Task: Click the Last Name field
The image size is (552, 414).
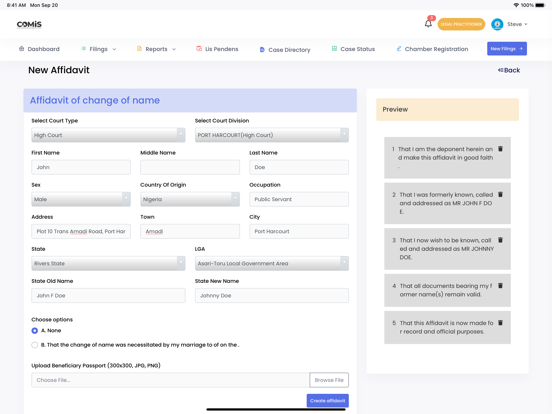Action: (299, 167)
